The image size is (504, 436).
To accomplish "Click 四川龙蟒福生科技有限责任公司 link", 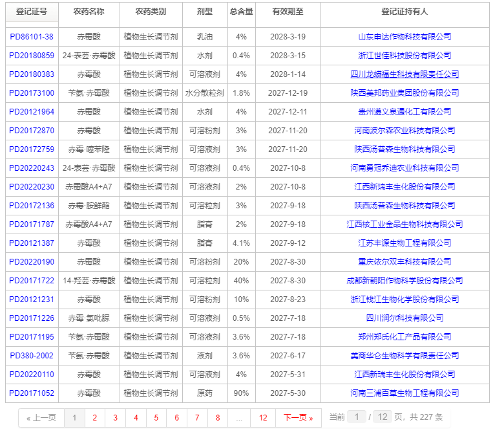I will pos(404,74).
